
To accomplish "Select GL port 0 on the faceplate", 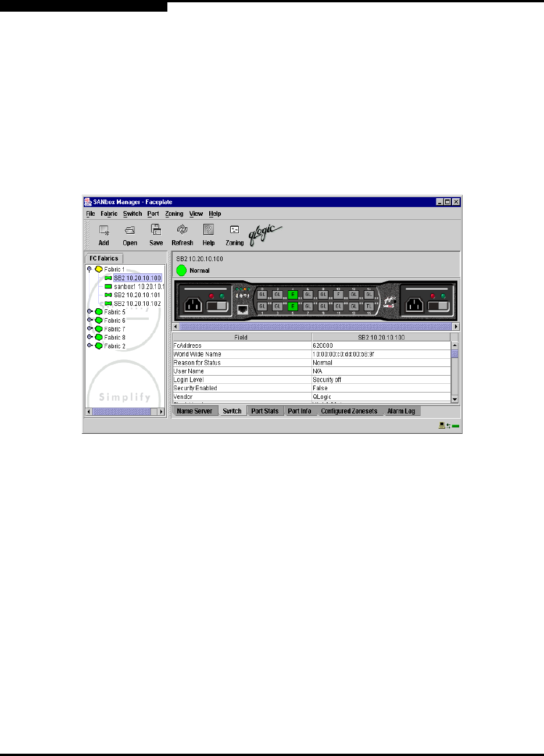I will point(262,294).
